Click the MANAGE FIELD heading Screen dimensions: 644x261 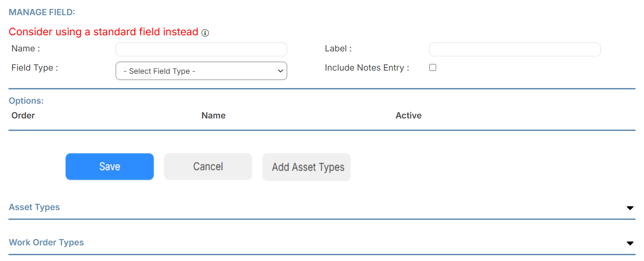[x=42, y=12]
